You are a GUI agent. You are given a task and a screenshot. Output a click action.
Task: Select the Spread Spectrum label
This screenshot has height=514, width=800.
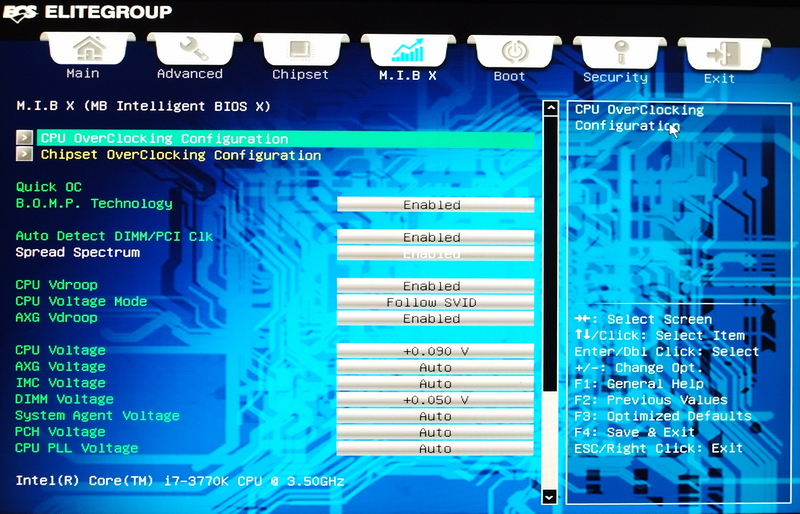[78, 252]
